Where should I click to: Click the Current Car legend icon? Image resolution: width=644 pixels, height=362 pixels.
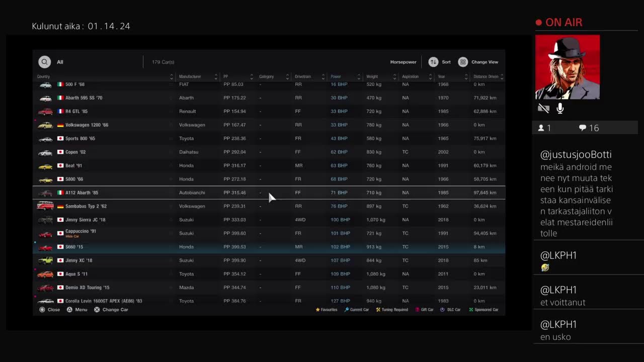[x=346, y=310]
